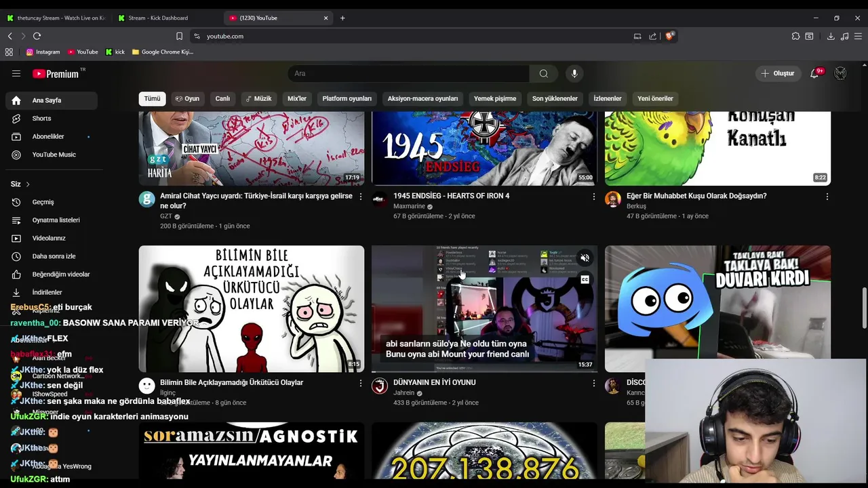868x488 pixels.
Task: Click Berkuş channel avatar
Action: tap(613, 199)
